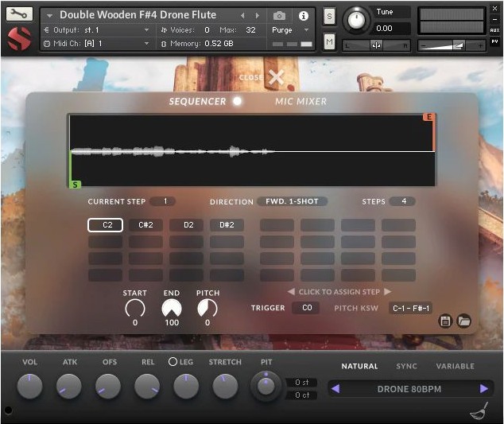Click the PITCH knob in sequencer
The height and width of the screenshot is (424, 504).
[207, 308]
